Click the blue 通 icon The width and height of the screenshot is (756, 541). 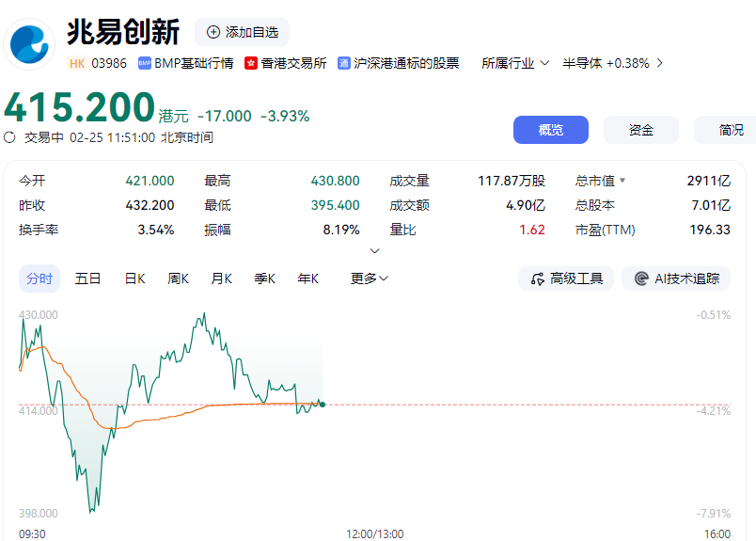pos(344,63)
